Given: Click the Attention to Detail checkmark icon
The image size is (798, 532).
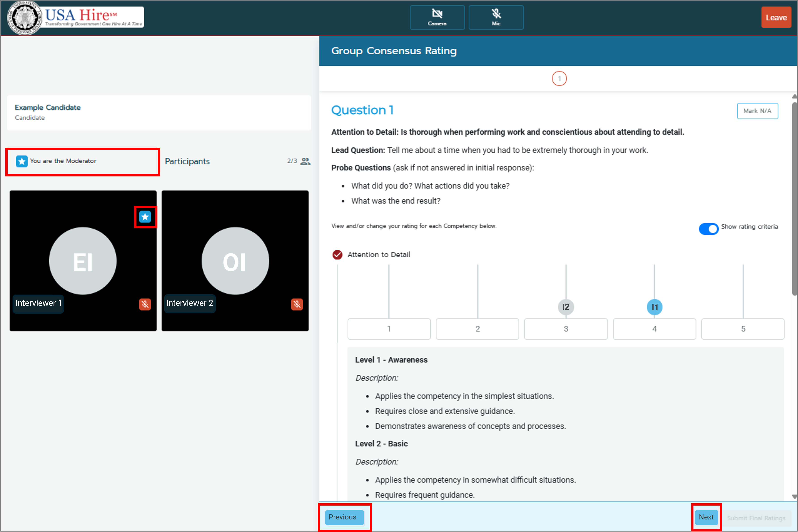Looking at the screenshot, I should click(337, 254).
